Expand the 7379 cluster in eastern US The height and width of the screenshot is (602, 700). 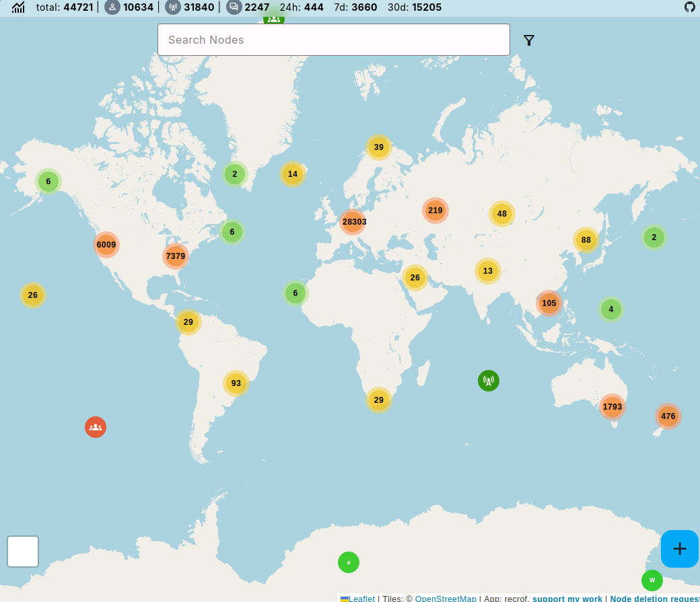pos(176,256)
